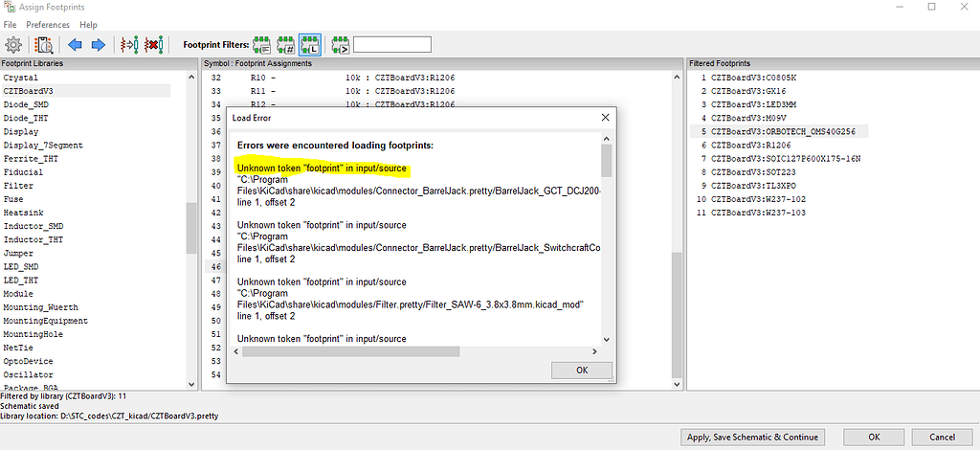Click Footprint Libraries vertical scrollbar thumb
The height and width of the screenshot is (450, 980).
[191, 228]
